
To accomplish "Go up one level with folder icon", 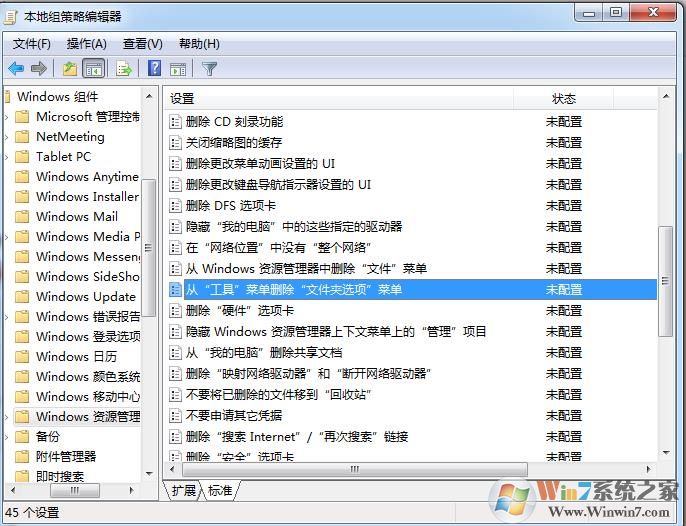I will (x=70, y=69).
